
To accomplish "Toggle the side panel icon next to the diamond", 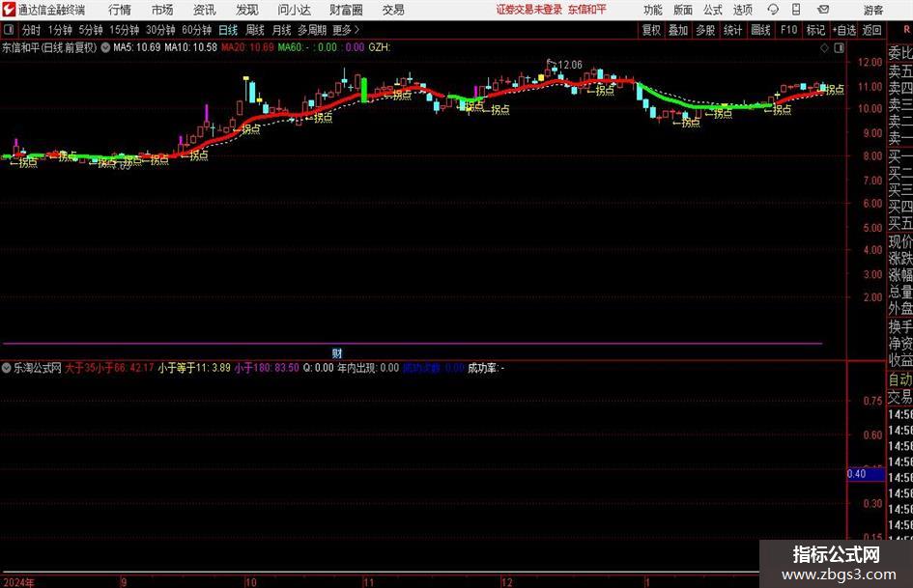I will 839,47.
